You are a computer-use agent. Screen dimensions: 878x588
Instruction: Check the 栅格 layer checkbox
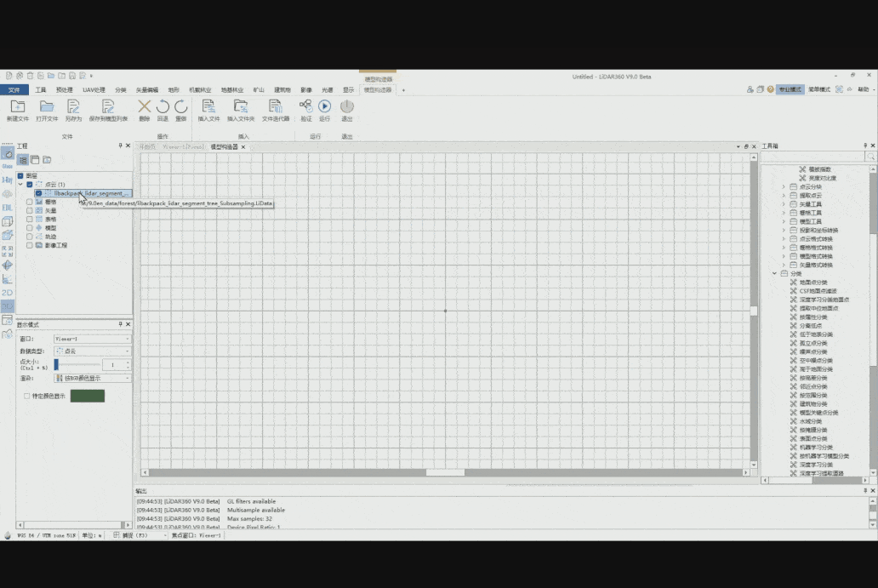pyautogui.click(x=30, y=202)
